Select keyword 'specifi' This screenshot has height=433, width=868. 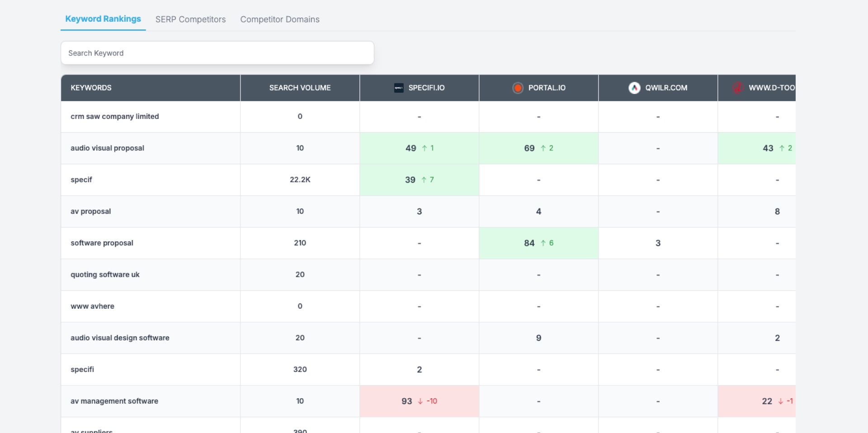(x=82, y=369)
